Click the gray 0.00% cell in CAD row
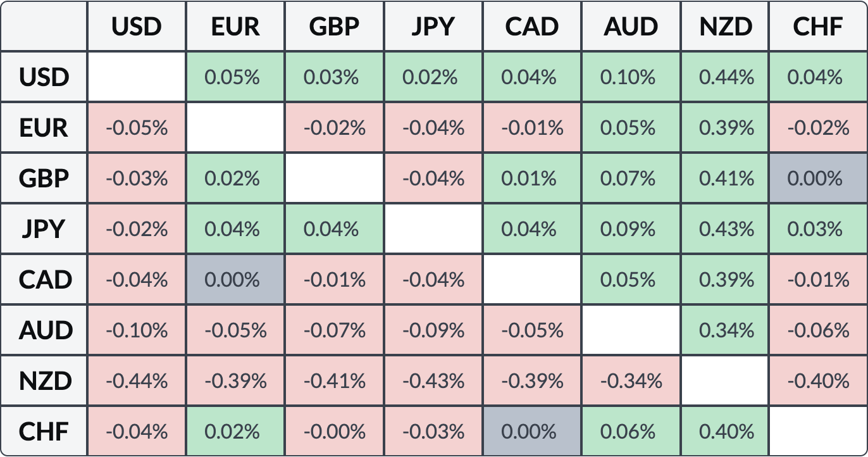 click(x=235, y=280)
